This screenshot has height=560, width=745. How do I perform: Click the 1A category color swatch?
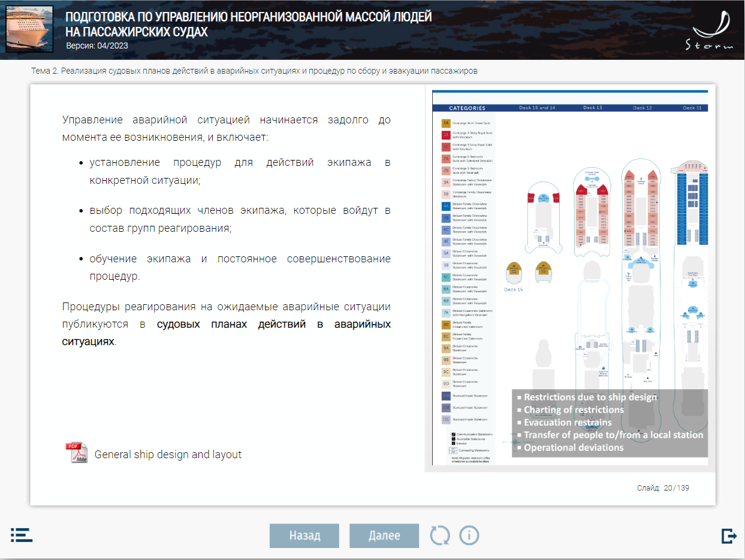tap(446, 123)
